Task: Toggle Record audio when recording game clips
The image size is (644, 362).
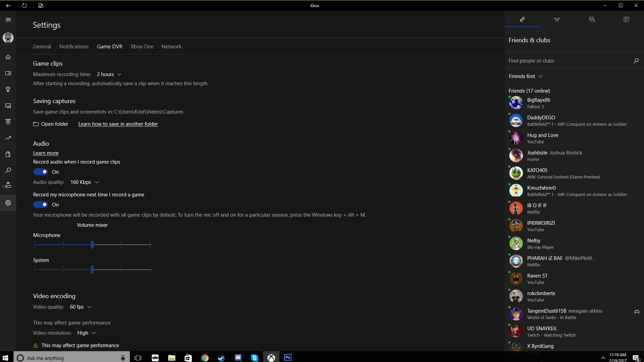Action: [41, 172]
